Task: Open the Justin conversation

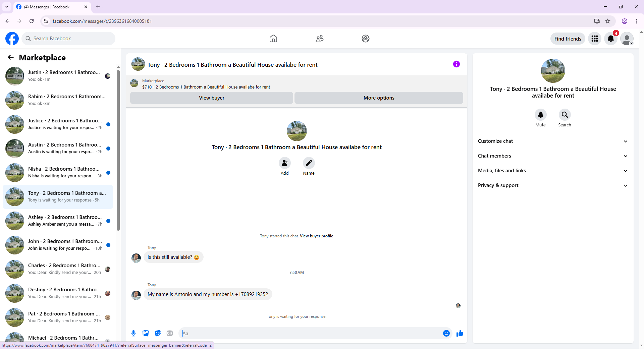Action: 58,76
